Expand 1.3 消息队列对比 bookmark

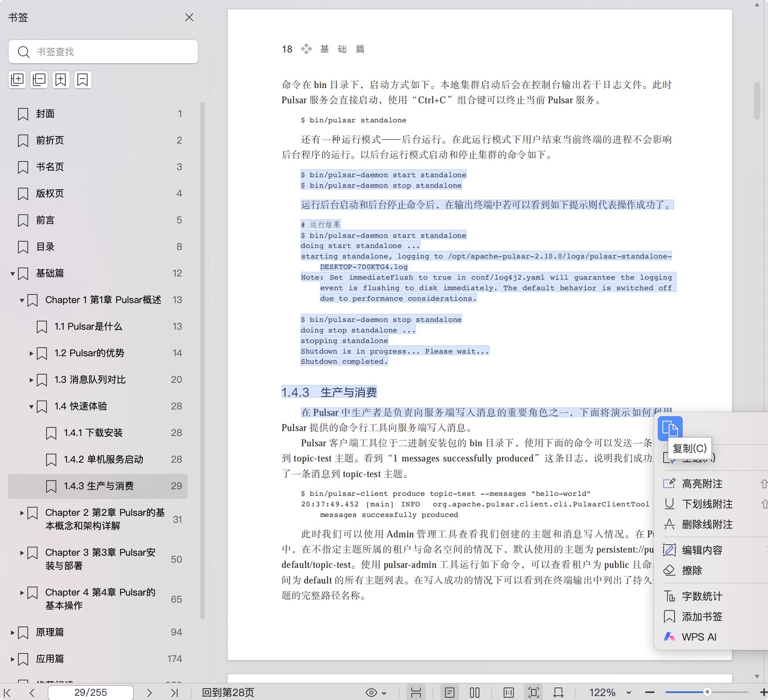[x=31, y=380]
